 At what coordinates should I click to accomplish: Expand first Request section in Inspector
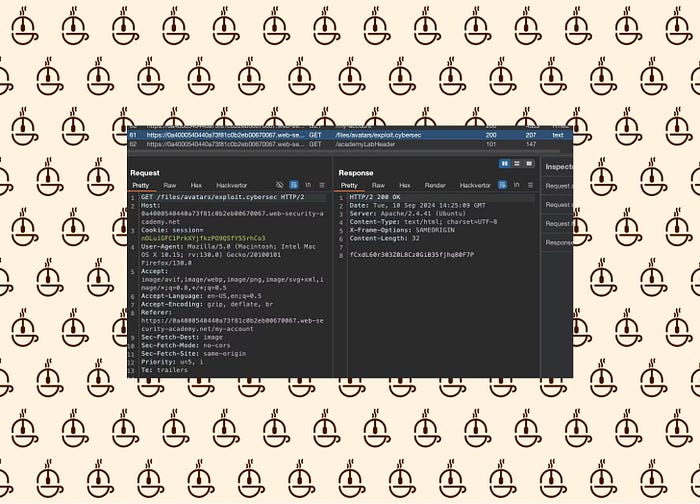coord(558,186)
